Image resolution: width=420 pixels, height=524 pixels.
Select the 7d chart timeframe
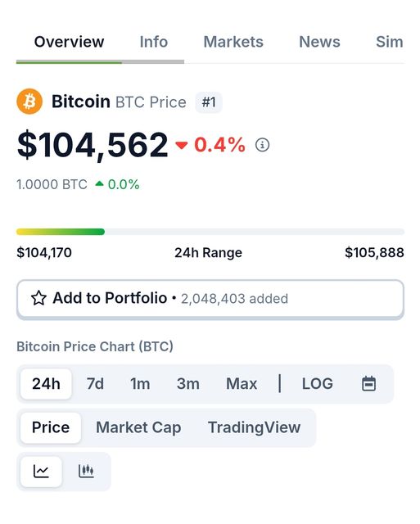pos(95,384)
